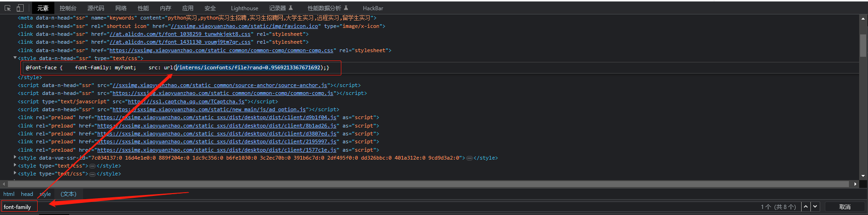
Task: Open the HackBar tab
Action: click(x=373, y=8)
